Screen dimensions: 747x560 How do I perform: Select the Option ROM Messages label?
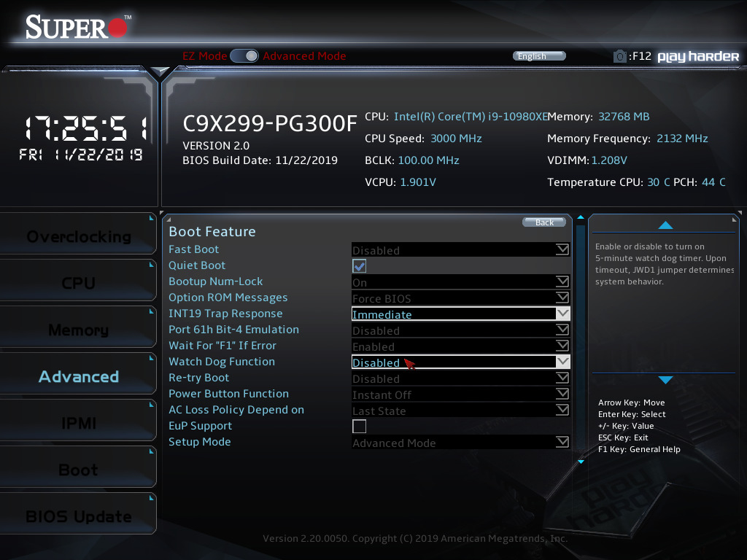tap(228, 297)
